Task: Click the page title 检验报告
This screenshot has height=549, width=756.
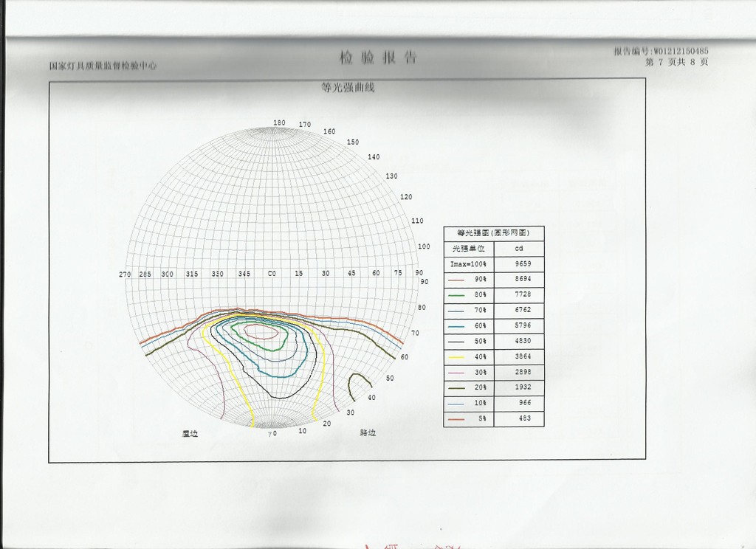Action: click(x=378, y=58)
